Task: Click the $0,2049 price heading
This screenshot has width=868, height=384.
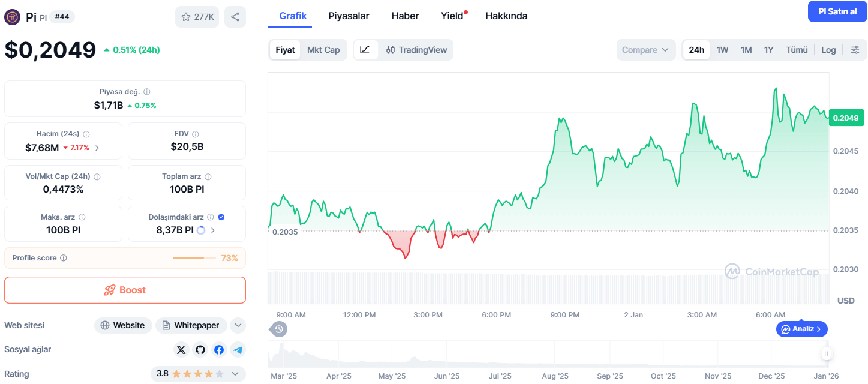Action: [x=50, y=49]
